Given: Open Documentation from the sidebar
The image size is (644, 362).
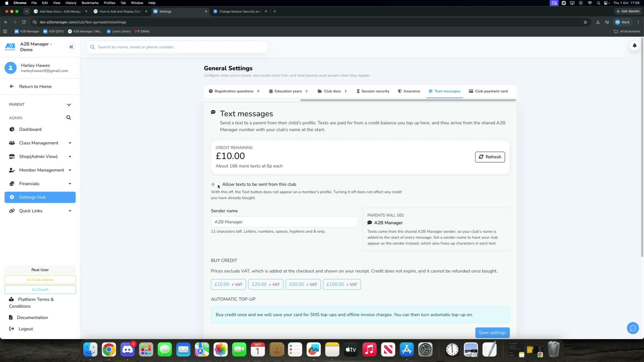Looking at the screenshot, I should 32,317.
